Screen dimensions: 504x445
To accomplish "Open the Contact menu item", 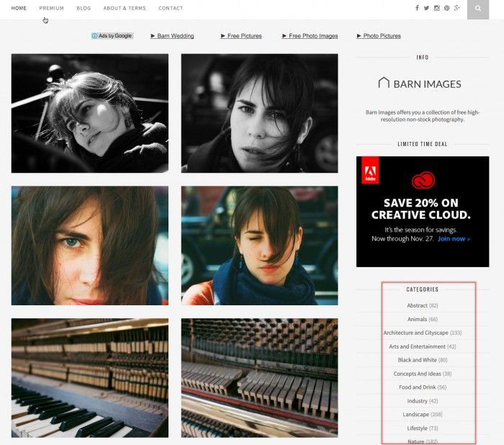I will click(171, 8).
